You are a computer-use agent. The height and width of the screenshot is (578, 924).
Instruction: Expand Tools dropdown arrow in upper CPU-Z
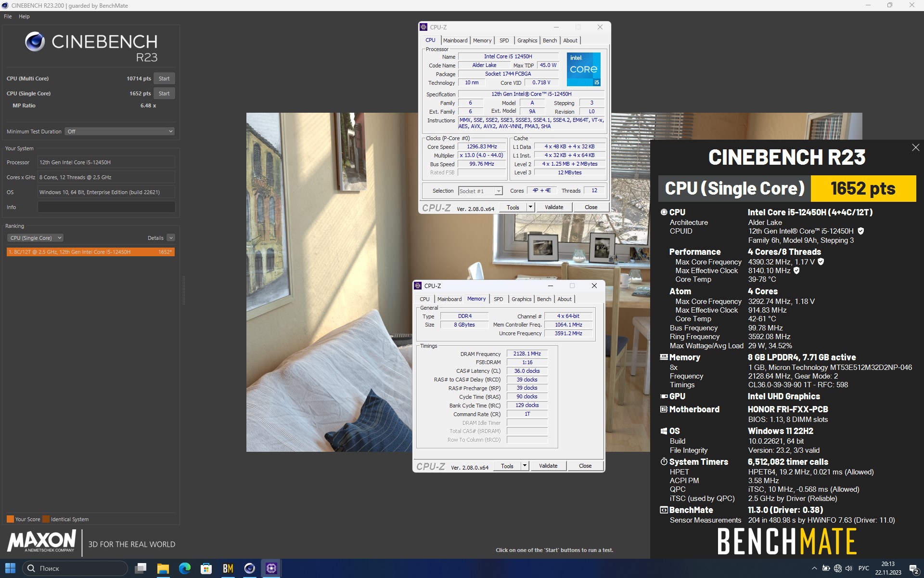tap(530, 207)
